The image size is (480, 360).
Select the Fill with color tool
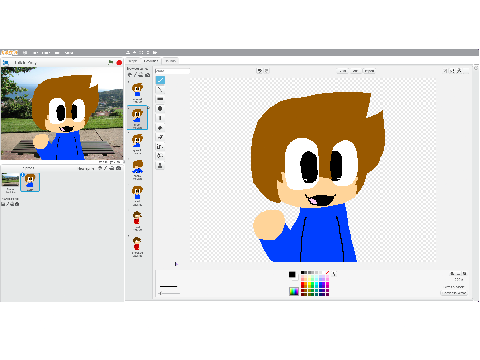pos(160,128)
